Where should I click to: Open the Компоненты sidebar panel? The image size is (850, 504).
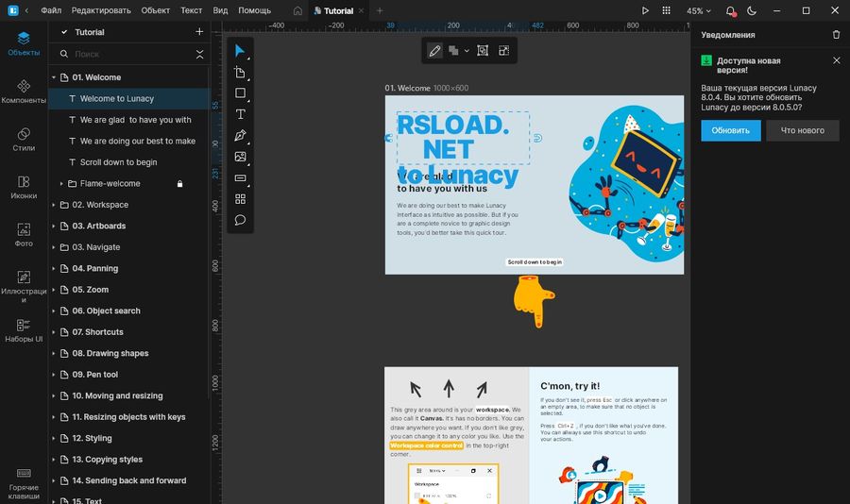[x=24, y=92]
